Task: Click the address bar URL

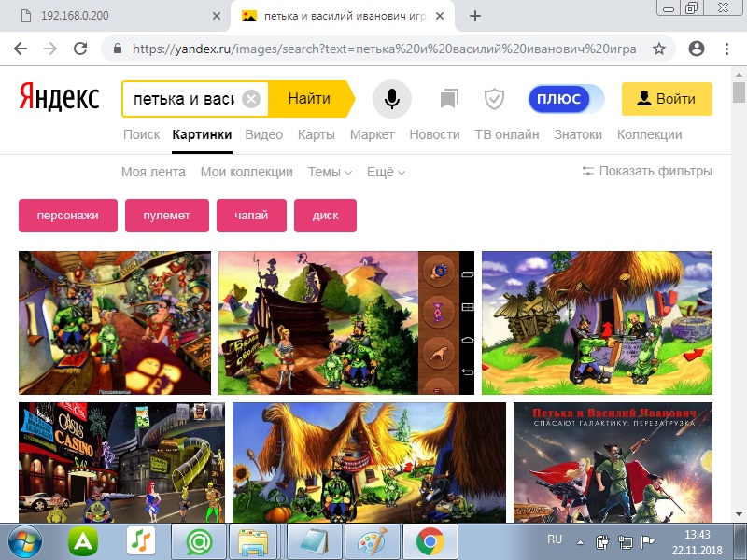Action: tap(384, 49)
